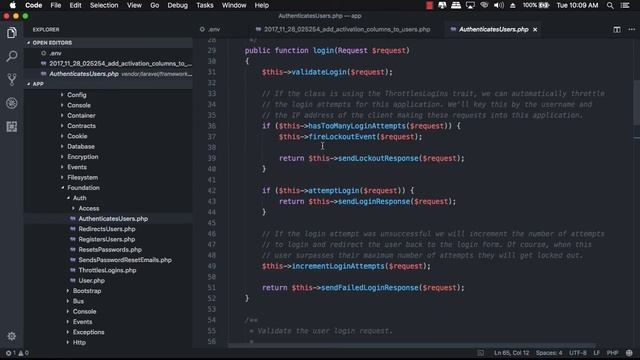This screenshot has width=640, height=360.
Task: Open the Debug menu
Action: click(x=178, y=5)
